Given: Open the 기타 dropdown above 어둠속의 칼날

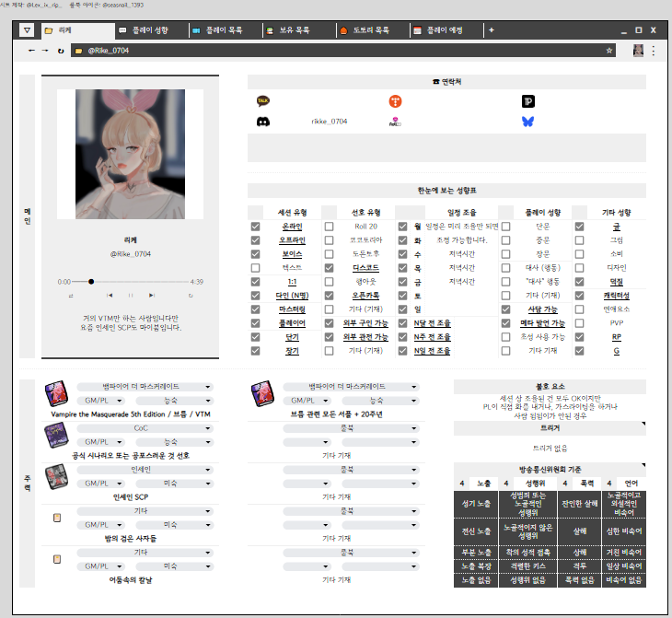Looking at the screenshot, I should pyautogui.click(x=145, y=553).
